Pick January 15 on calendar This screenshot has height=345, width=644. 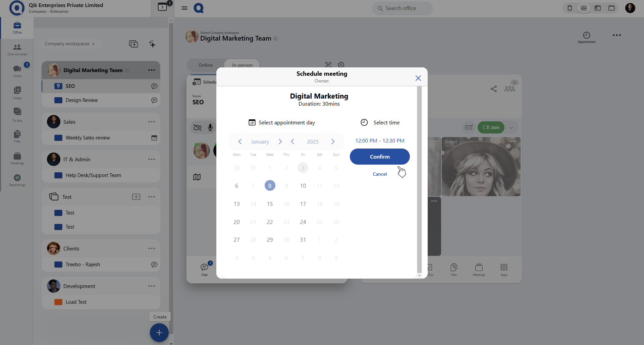coord(270,204)
